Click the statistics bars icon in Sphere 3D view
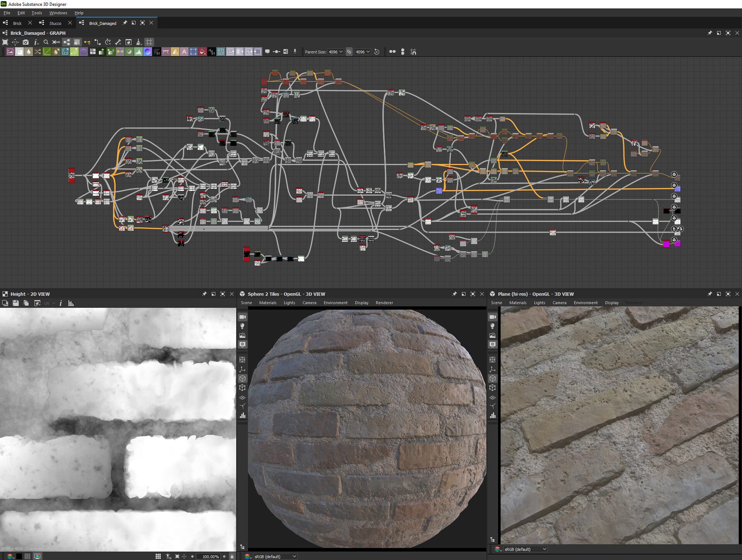This screenshot has height=560, width=742. click(242, 416)
